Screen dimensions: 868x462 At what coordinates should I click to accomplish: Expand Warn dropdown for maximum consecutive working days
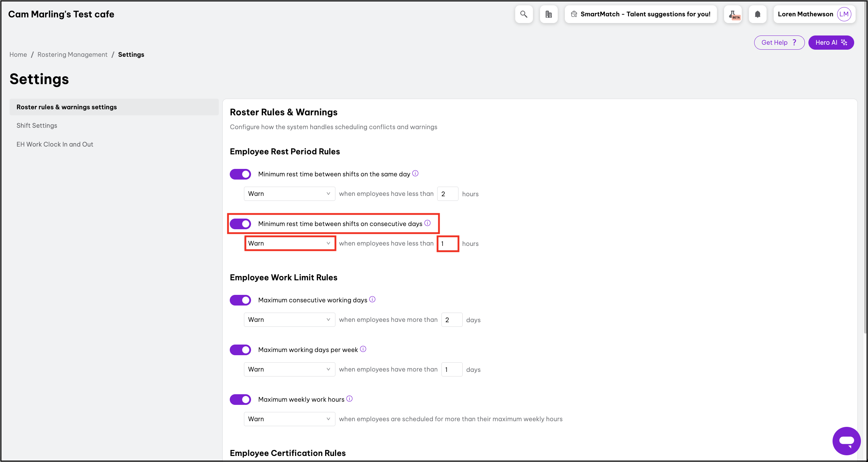tap(289, 320)
